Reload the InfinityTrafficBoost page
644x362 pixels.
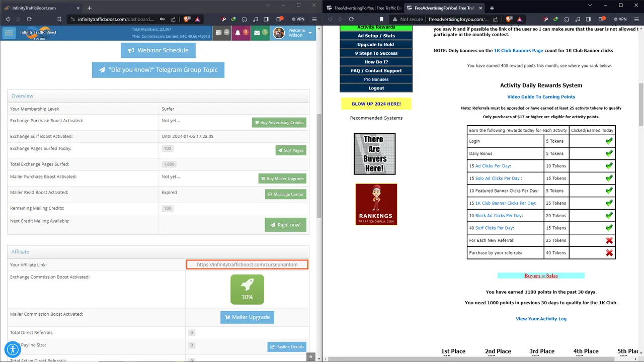[29, 19]
